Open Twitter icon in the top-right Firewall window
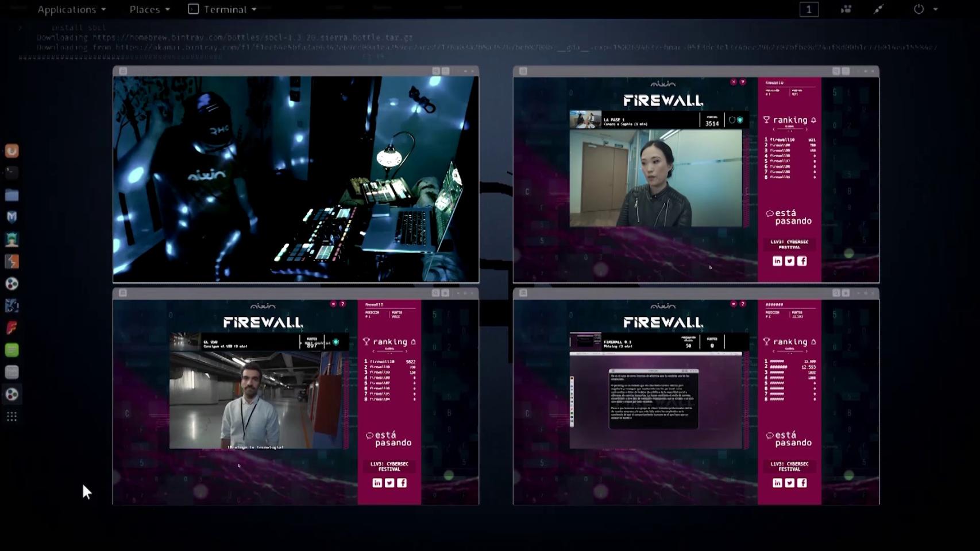This screenshot has width=980, height=551. (790, 261)
